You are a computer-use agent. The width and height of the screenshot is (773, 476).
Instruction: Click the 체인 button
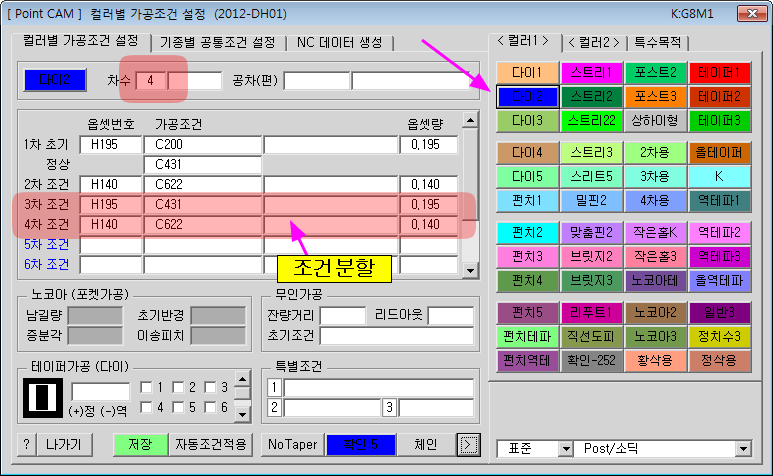[x=425, y=445]
